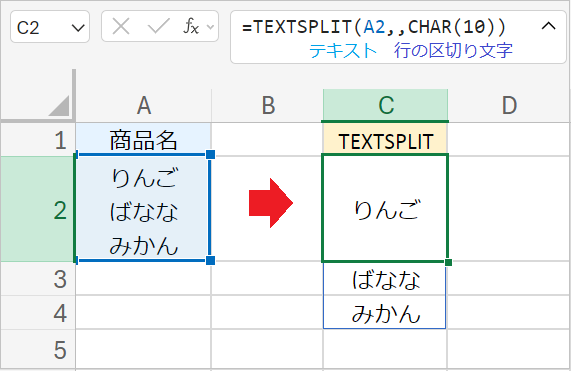The width and height of the screenshot is (572, 371).
Task: Select row 3 header
Action: click(38, 279)
